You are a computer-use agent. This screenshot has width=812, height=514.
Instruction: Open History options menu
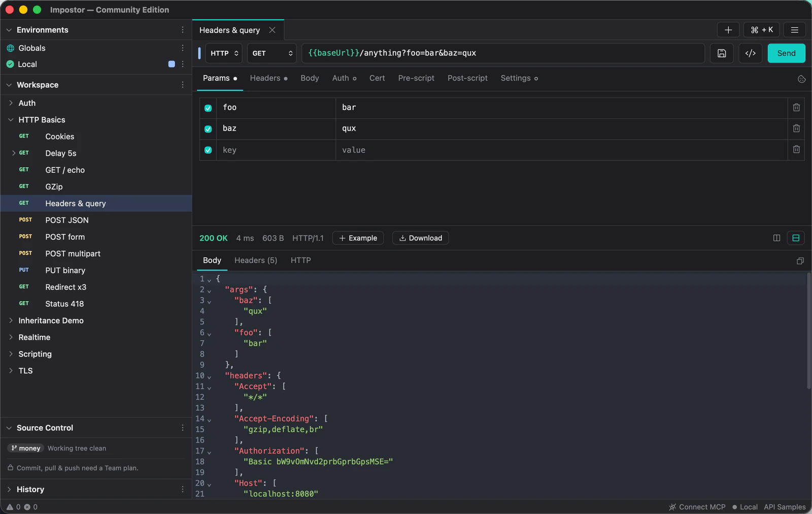pos(183,489)
